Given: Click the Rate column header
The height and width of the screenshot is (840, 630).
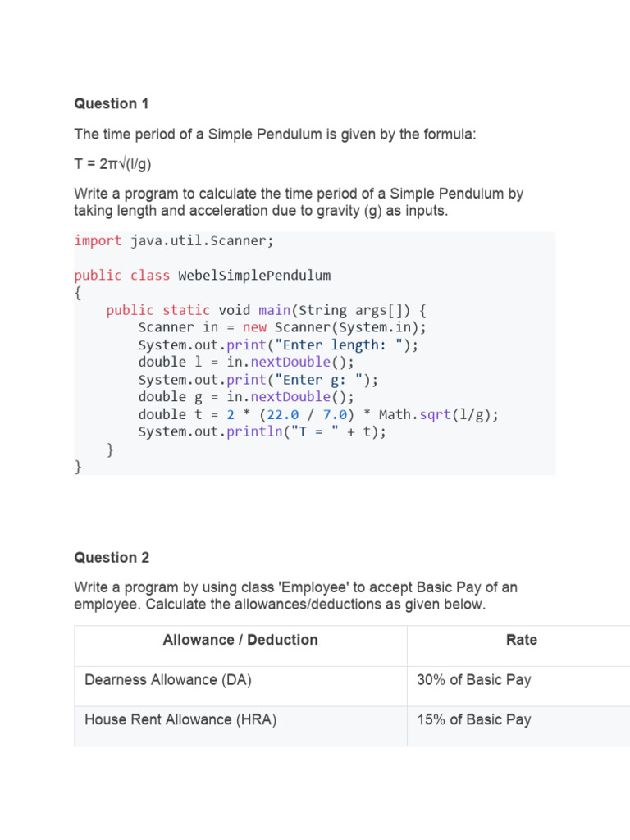Looking at the screenshot, I should (x=522, y=640).
